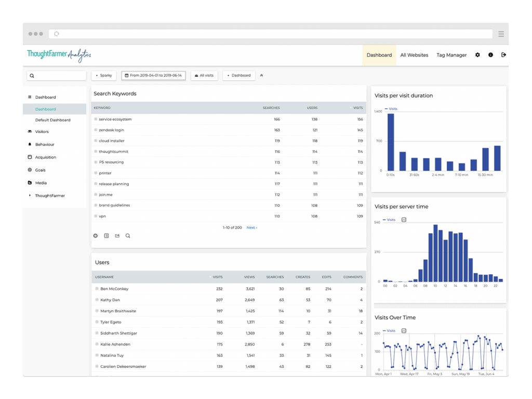Expand the 'service ecosystem' keyword row
532x399 pixels.
coord(96,119)
